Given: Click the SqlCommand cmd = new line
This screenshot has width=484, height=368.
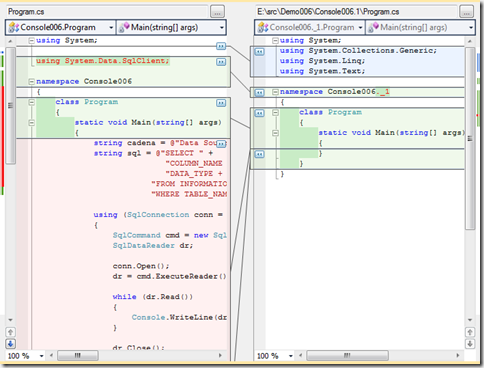Looking at the screenshot, I should tap(170, 235).
